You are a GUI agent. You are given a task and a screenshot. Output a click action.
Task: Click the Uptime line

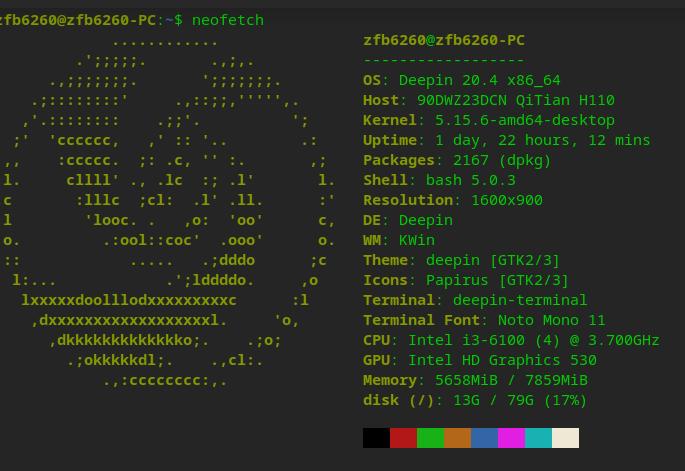(x=507, y=140)
